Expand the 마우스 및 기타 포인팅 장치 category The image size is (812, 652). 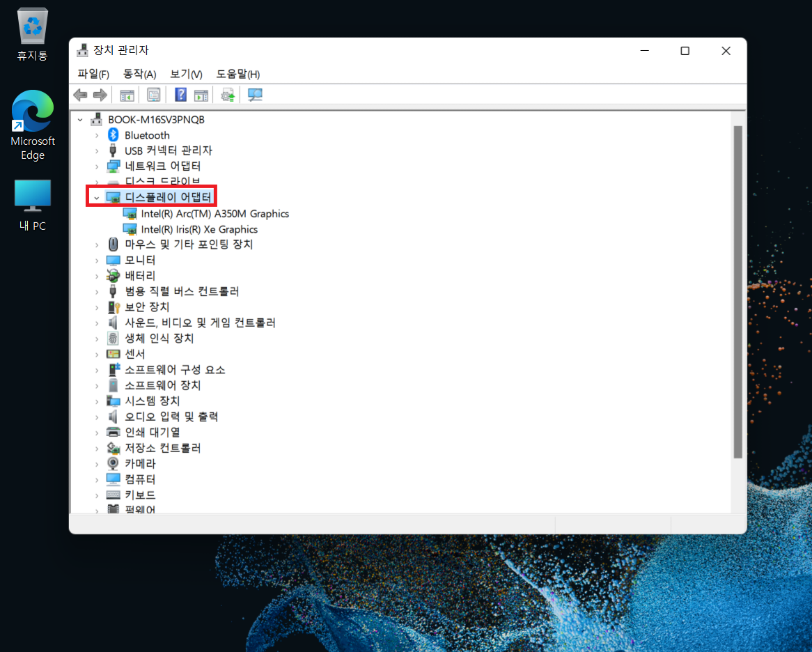coord(97,244)
